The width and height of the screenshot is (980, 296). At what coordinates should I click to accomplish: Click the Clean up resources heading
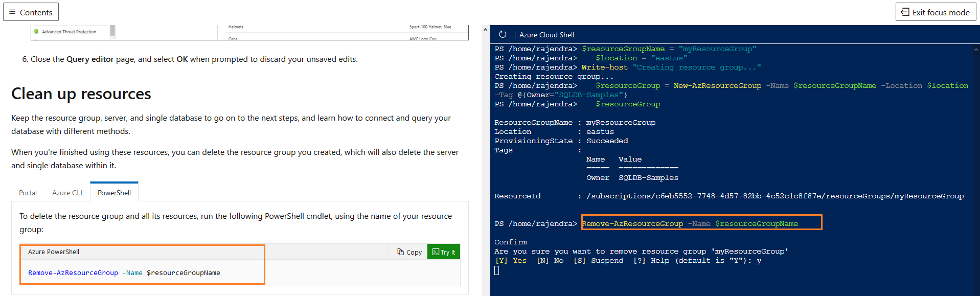[81, 94]
